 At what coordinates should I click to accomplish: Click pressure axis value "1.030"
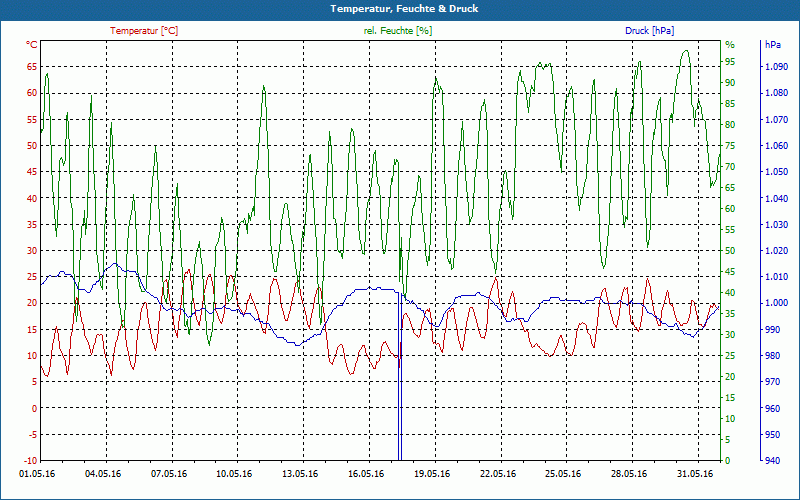coord(777,224)
